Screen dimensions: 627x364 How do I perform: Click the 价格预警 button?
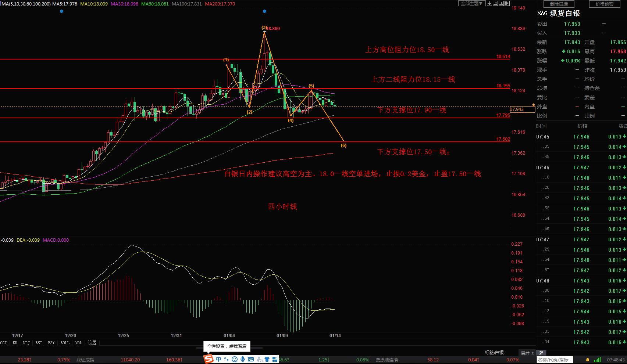[605, 4]
